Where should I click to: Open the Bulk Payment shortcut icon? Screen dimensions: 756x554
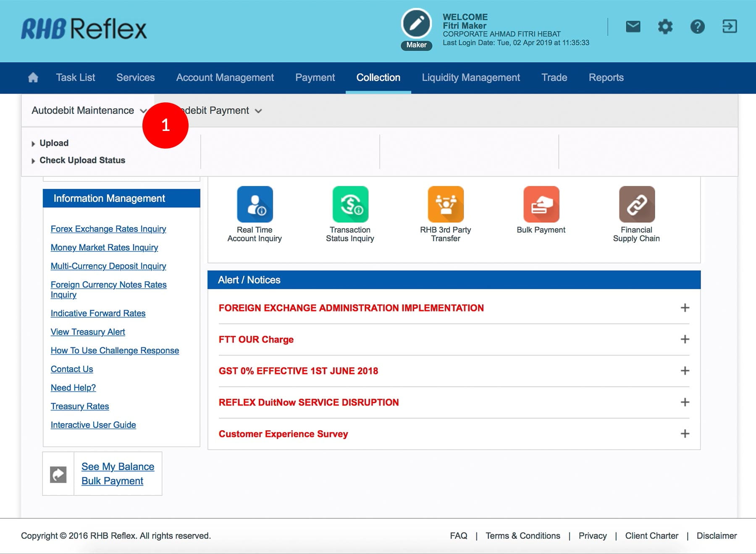(541, 204)
